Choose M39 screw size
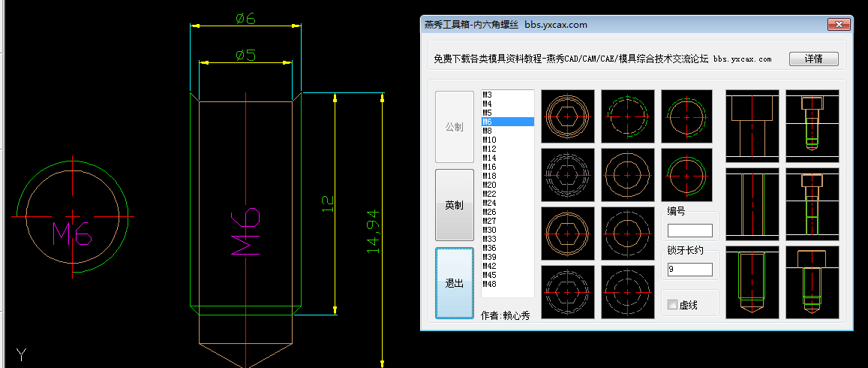The height and width of the screenshot is (368, 868). [x=508, y=257]
